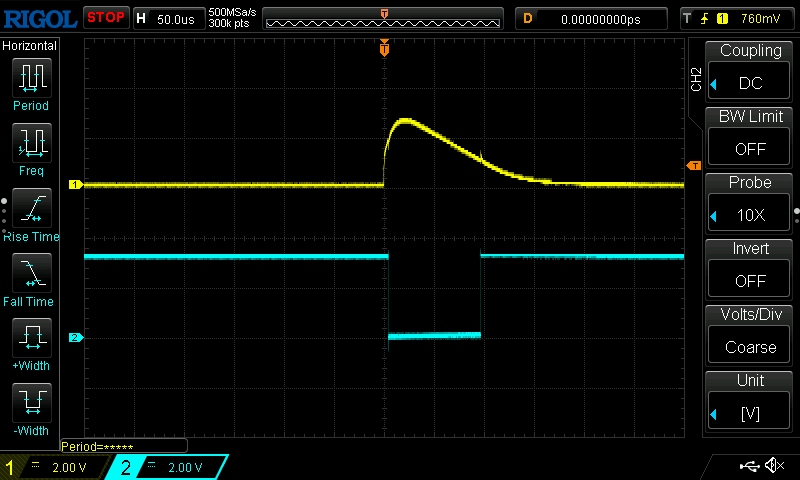Select the Freq measurement icon
Screen dimensions: 800x480
pos(31,144)
